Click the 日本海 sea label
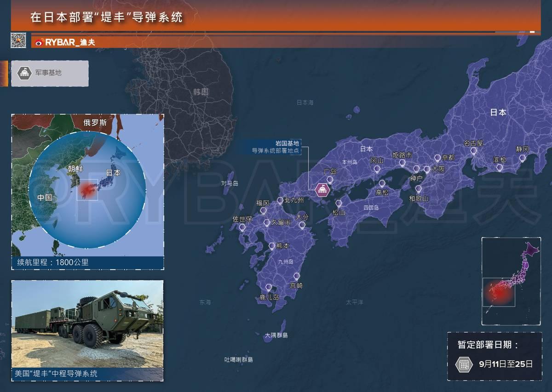The width and height of the screenshot is (552, 392). (x=305, y=103)
